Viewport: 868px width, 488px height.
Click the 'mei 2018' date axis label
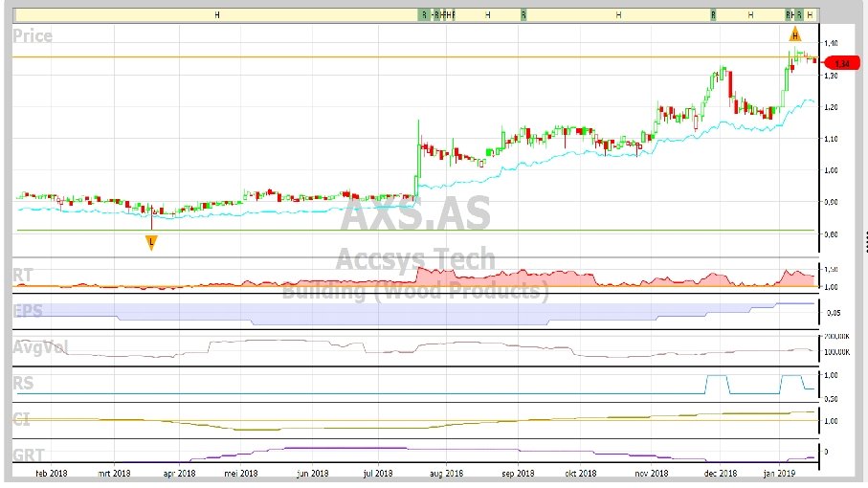pyautogui.click(x=241, y=473)
